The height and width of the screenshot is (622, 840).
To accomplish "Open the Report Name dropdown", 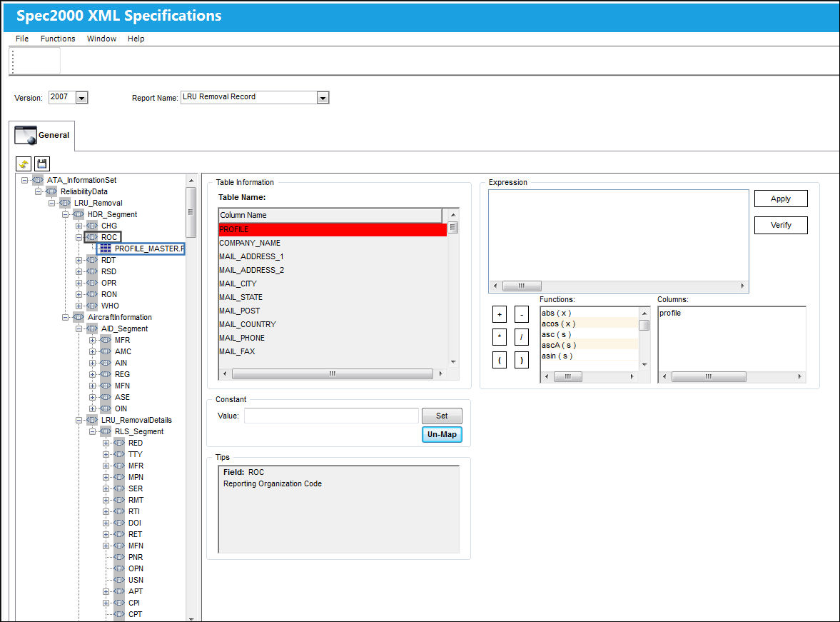I will (x=323, y=98).
